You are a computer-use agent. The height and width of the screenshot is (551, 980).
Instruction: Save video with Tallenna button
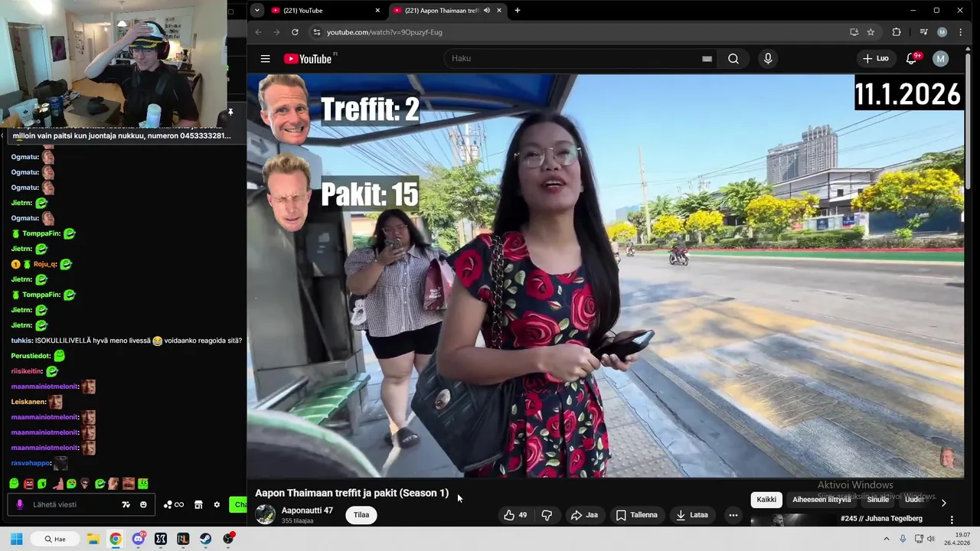pyautogui.click(x=636, y=515)
